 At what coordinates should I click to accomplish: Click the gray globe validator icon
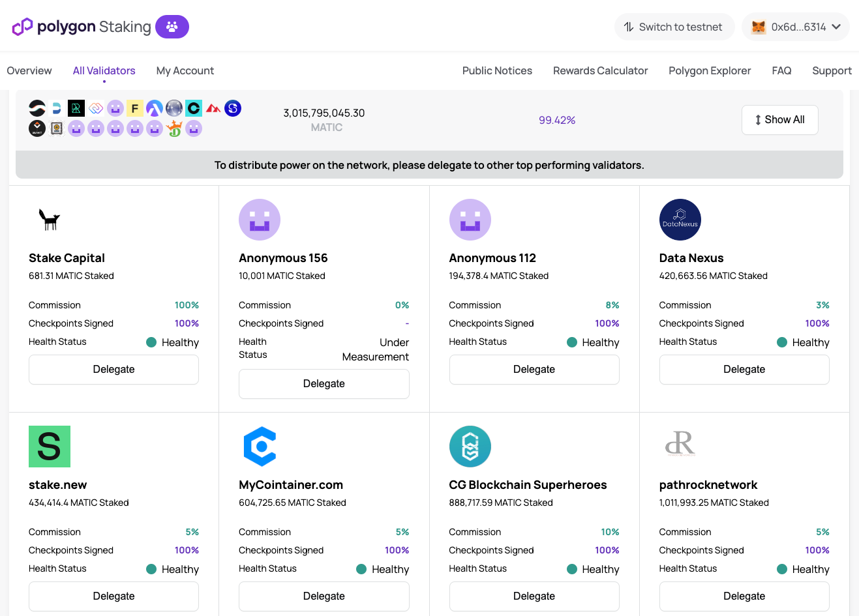(174, 108)
